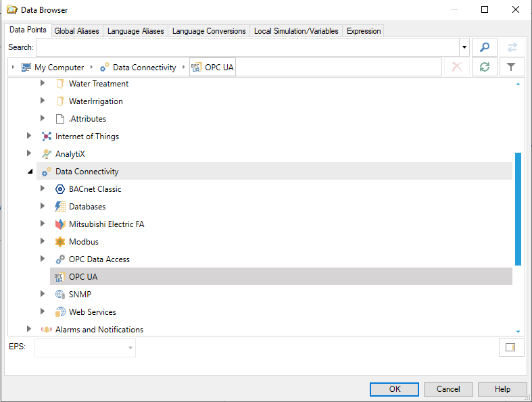
Task: Click the BACnet Classic hexagon icon
Action: pos(60,189)
